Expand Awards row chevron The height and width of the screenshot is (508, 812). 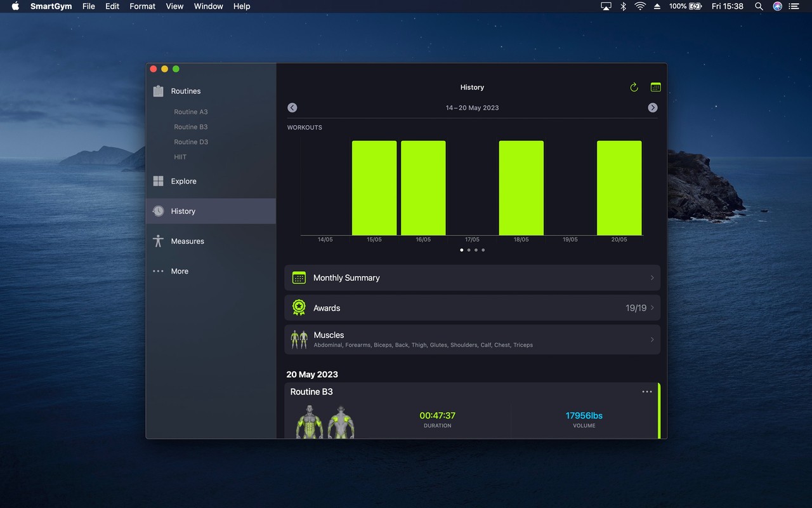[x=652, y=308]
